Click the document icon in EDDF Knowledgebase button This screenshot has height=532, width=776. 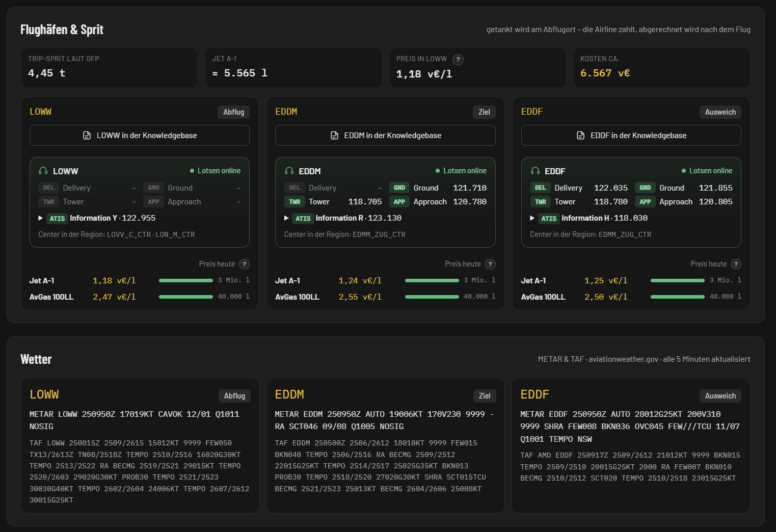580,136
